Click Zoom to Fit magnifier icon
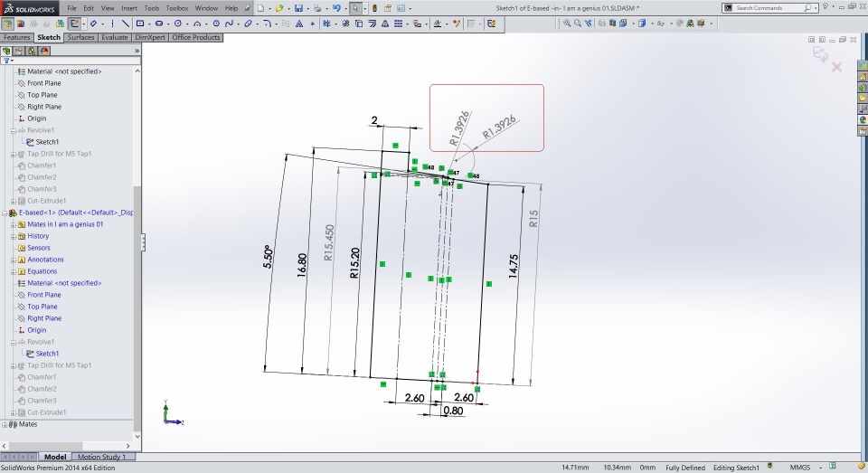Screen dimensions: 868x473 (x=567, y=24)
